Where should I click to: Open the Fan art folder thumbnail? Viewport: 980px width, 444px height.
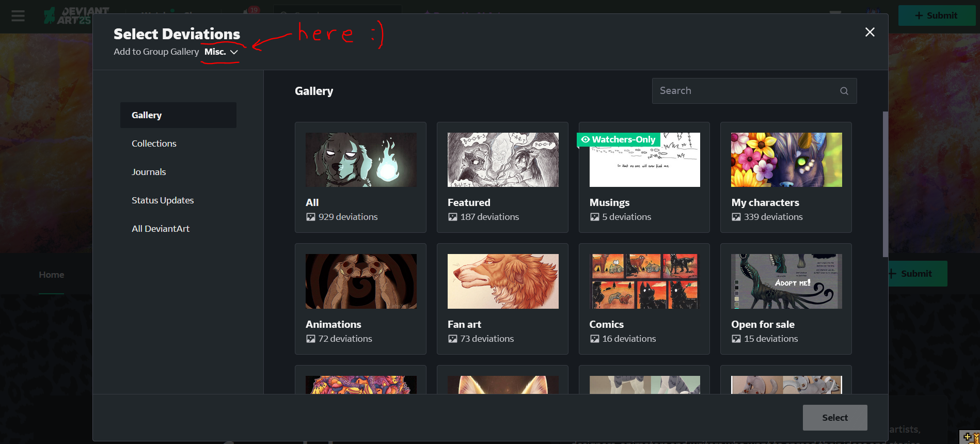pos(503,281)
